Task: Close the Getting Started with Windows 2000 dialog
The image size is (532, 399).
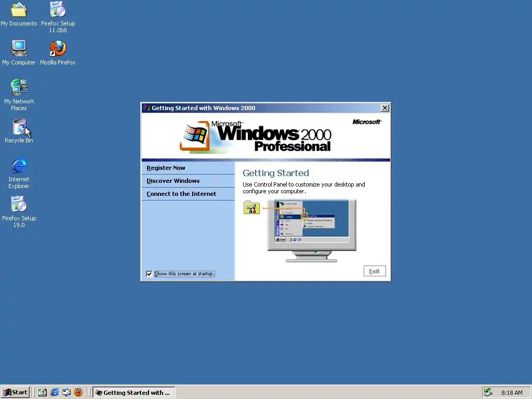Action: point(385,108)
